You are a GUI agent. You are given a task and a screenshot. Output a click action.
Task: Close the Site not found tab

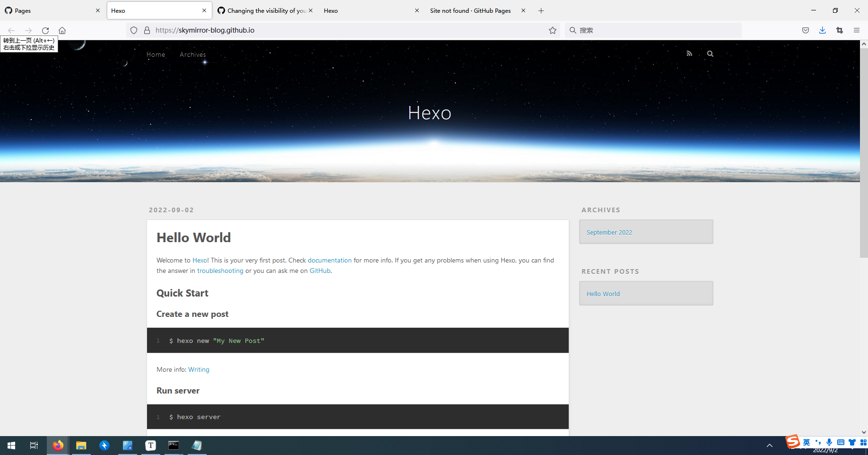(523, 10)
